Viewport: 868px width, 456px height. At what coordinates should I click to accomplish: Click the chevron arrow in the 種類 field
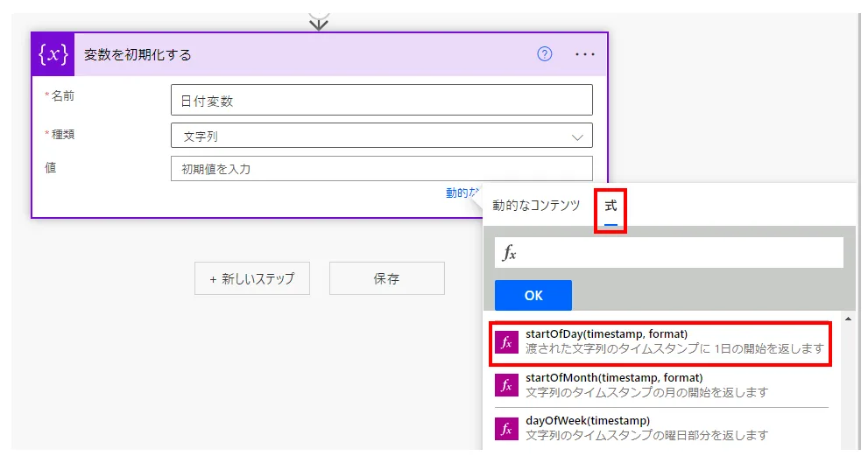tap(577, 137)
